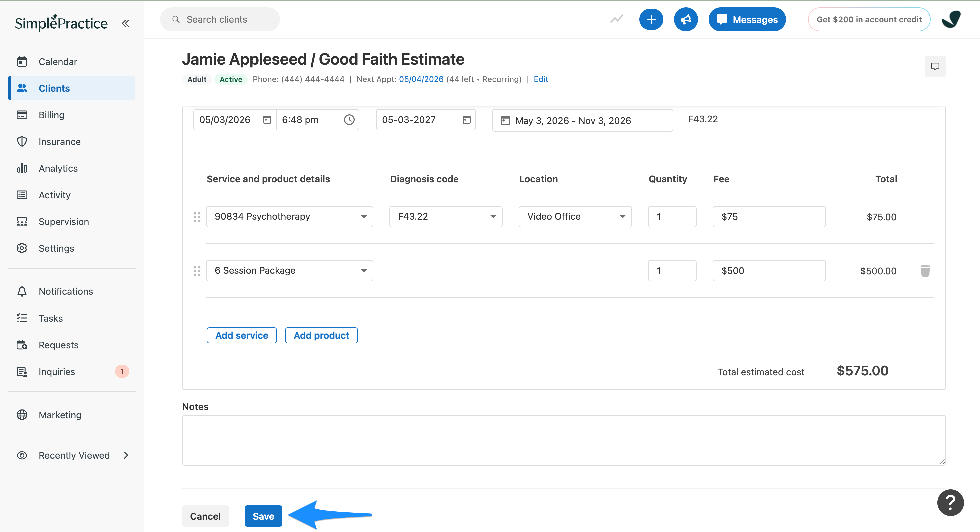Click the megaphone announcements icon
The image size is (980, 532).
tap(686, 19)
